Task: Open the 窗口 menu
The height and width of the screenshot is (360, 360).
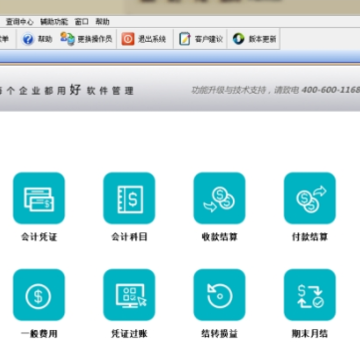Action: [82, 22]
